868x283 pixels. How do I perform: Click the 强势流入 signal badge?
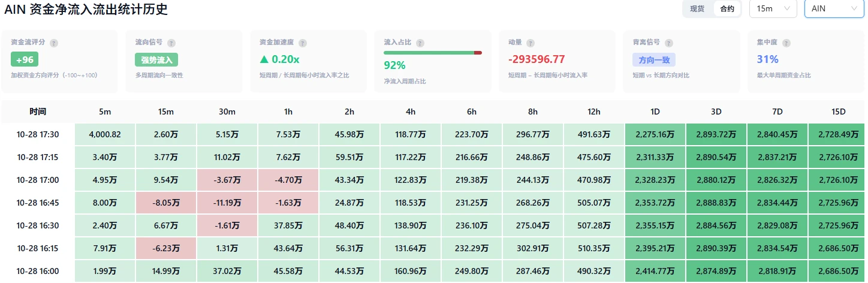point(156,60)
